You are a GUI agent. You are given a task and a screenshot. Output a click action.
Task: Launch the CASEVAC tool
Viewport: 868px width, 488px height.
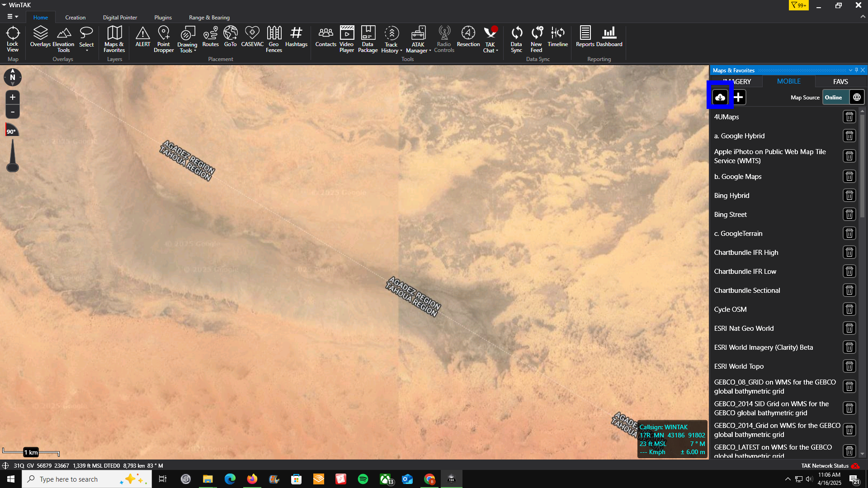coord(252,37)
